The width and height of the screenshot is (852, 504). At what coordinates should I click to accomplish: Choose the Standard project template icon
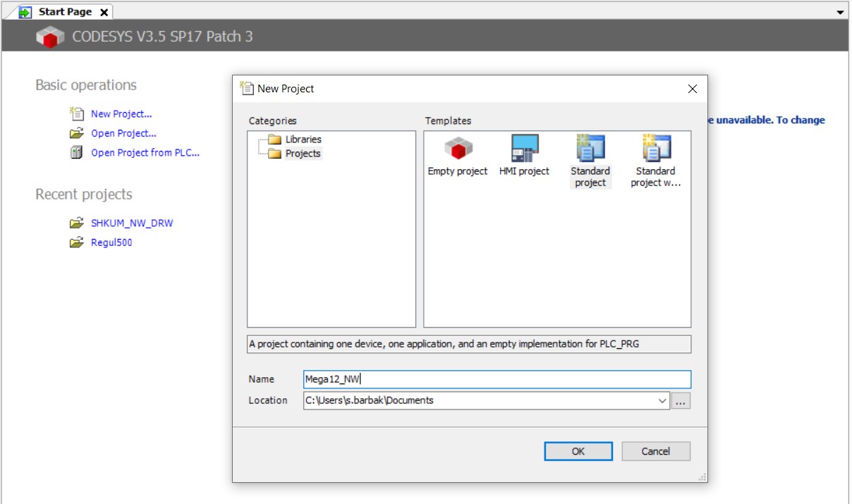(590, 149)
